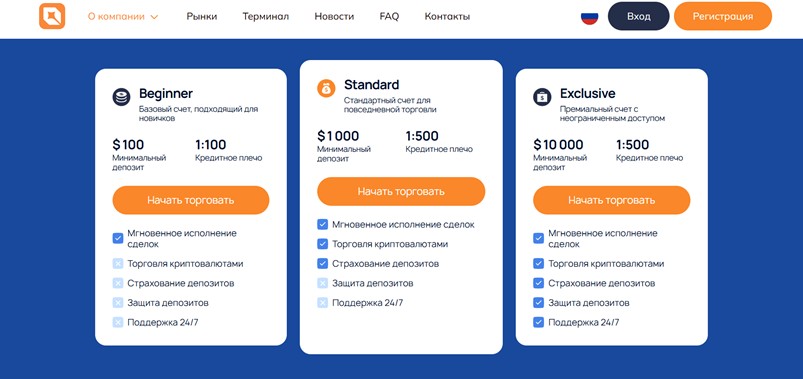Click Beginner's crossed-out deposit insurance icon
This screenshot has width=803, height=379.
(118, 283)
